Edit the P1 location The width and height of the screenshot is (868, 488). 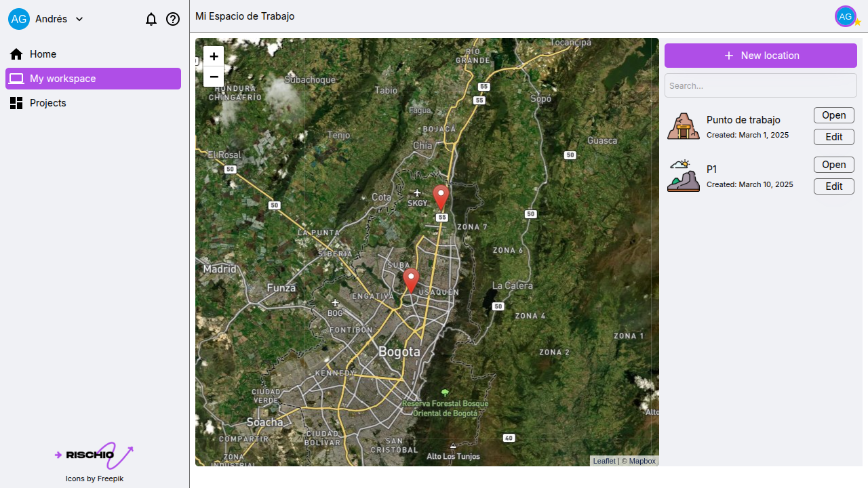833,186
